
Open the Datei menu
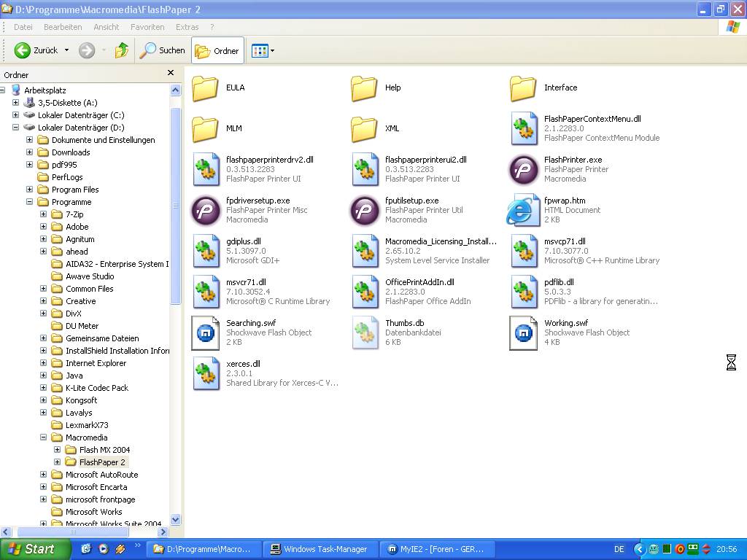point(23,27)
